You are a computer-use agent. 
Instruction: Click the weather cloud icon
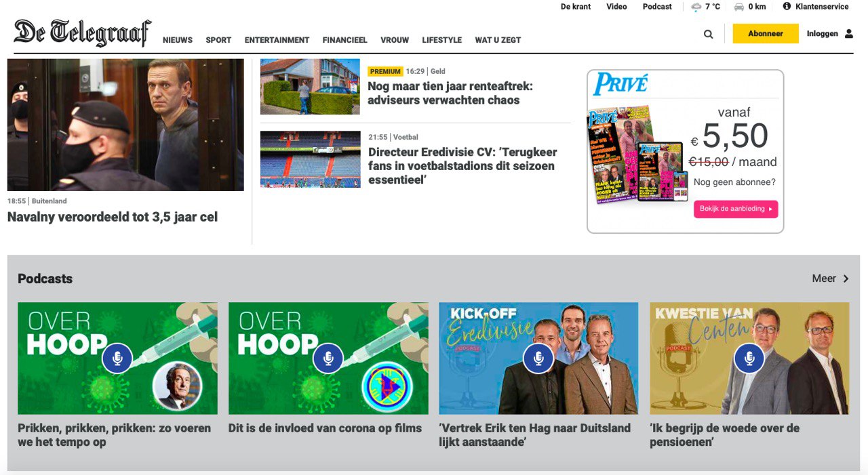click(696, 7)
